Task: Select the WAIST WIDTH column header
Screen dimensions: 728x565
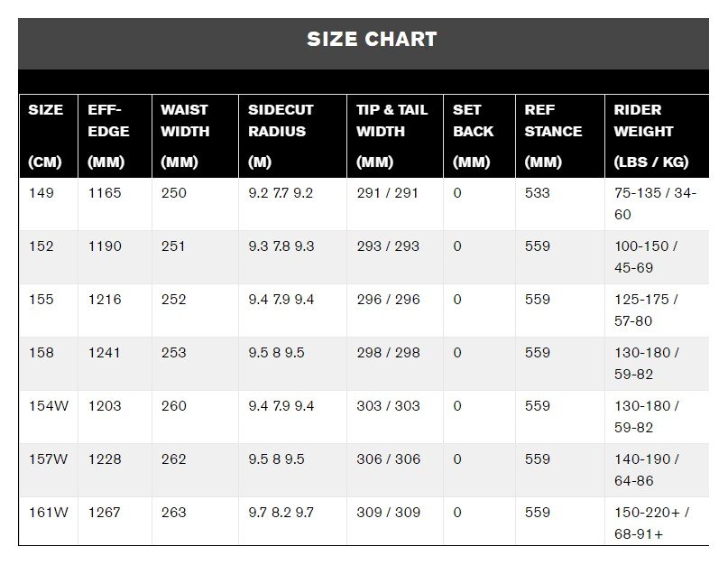Action: pyautogui.click(x=195, y=135)
